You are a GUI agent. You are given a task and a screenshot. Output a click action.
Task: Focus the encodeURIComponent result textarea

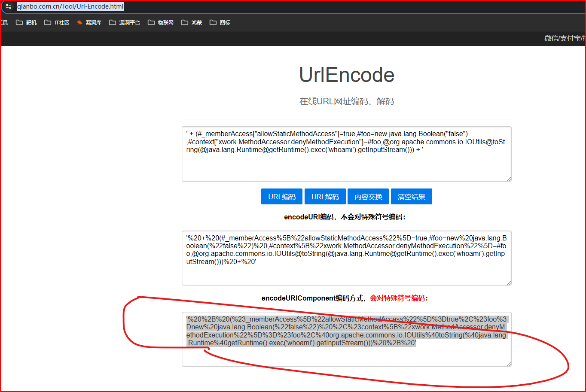coord(347,339)
